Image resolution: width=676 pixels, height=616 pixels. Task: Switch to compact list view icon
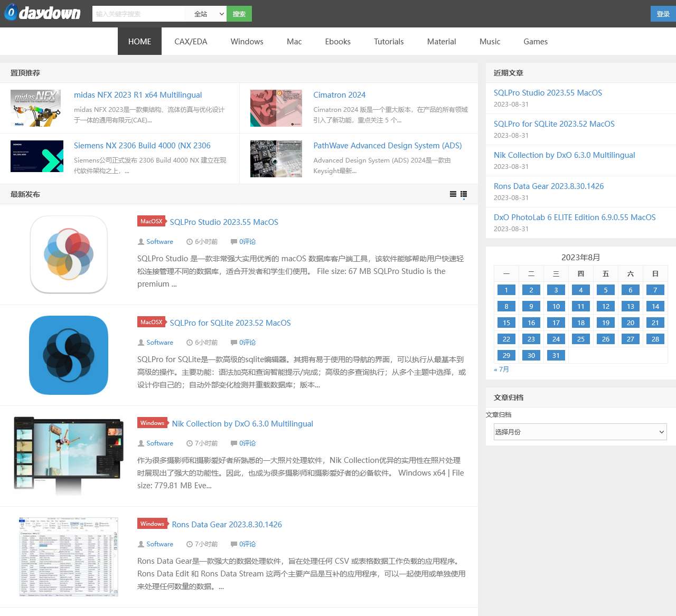(453, 194)
